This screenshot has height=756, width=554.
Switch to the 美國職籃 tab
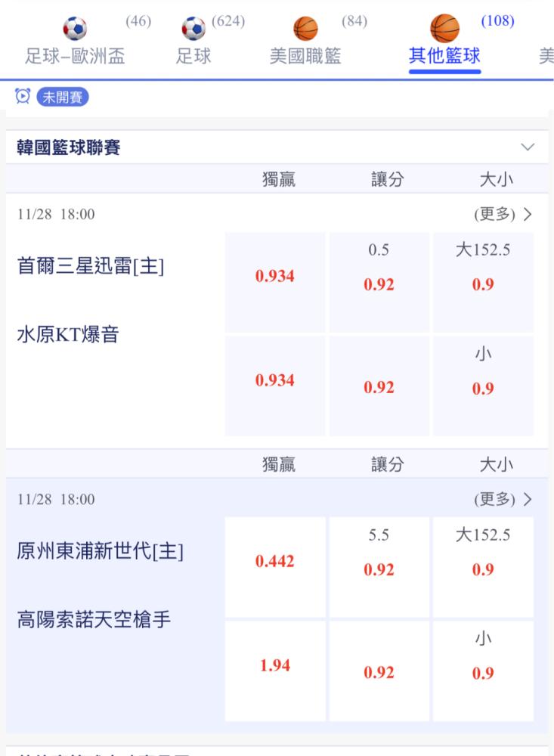click(x=305, y=57)
